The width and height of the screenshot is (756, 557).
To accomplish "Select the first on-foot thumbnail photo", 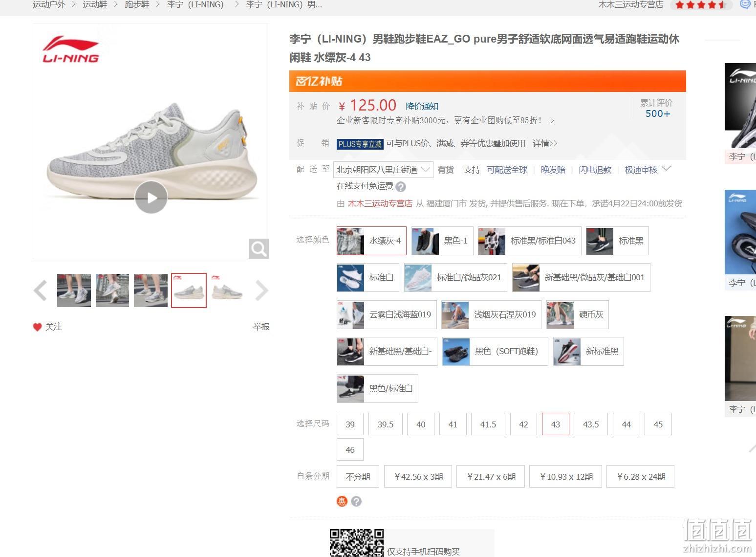I will (74, 290).
